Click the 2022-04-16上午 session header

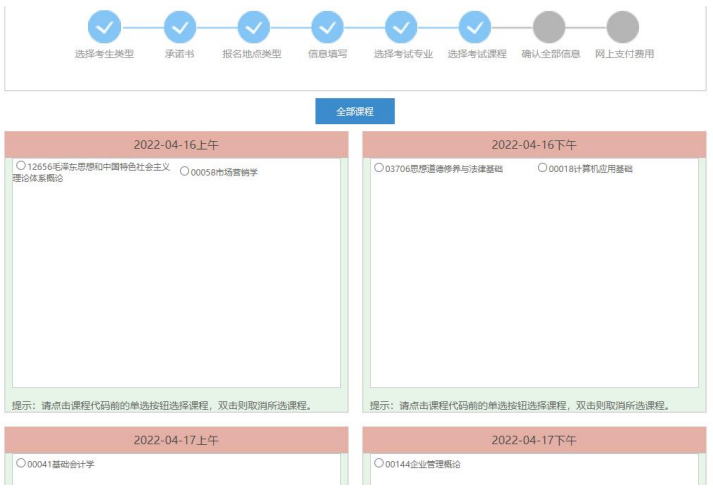(176, 145)
